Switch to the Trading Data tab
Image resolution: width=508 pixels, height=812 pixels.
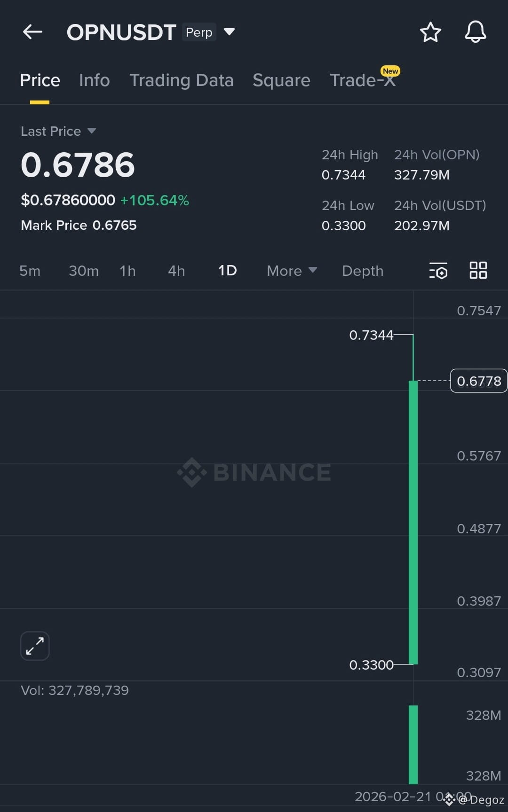pos(182,80)
